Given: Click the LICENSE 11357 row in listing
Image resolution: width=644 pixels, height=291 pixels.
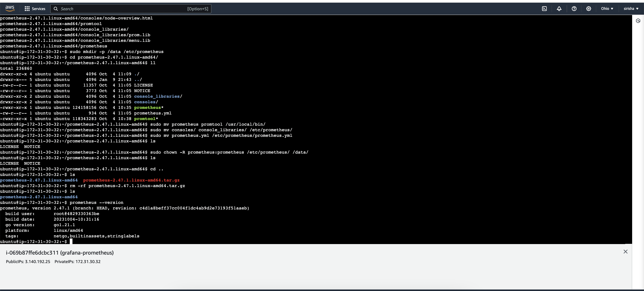Looking at the screenshot, I should tap(76, 85).
